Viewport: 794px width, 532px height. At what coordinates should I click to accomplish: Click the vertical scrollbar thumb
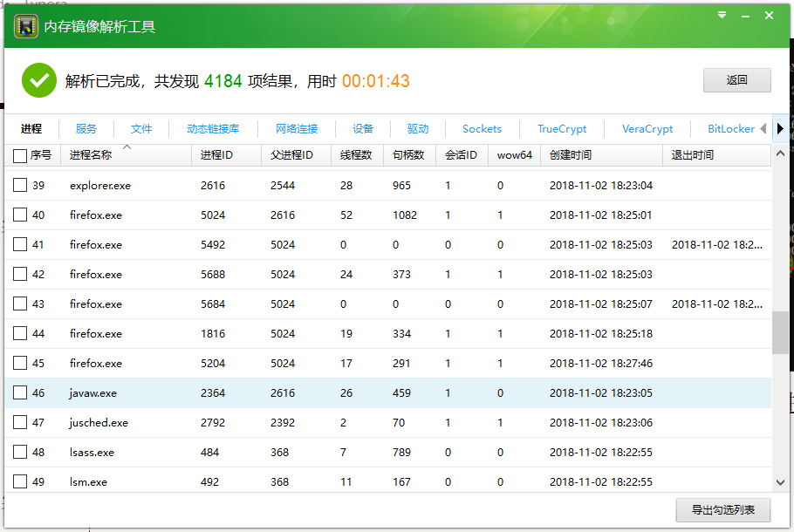coord(780,332)
